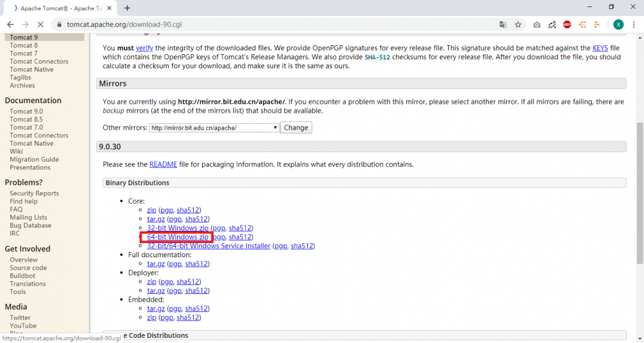644x343 pixels.
Task: Open pgp link for 32-bit Windows zip
Action: [x=218, y=228]
